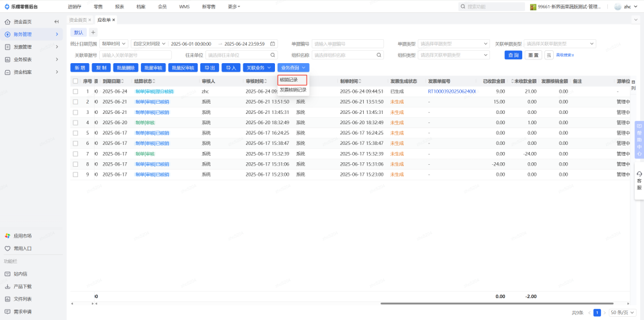Collapse the left sidebar using the arrow icon
The image size is (644, 320).
coord(57,21)
